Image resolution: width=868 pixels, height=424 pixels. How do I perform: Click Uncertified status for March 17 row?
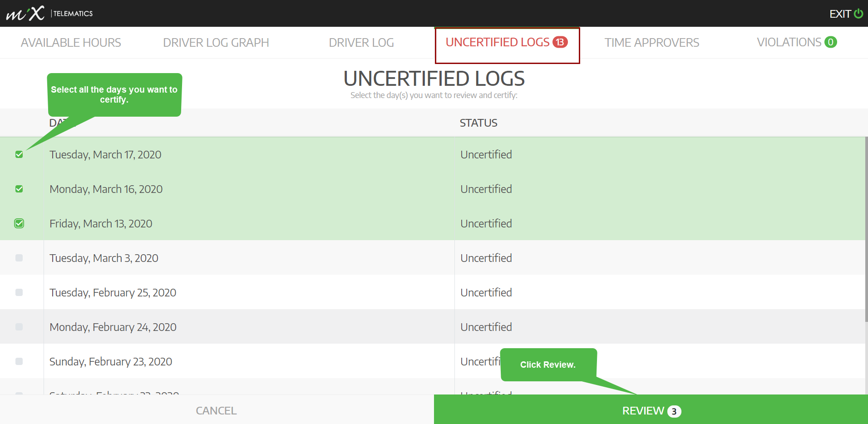pyautogui.click(x=486, y=154)
